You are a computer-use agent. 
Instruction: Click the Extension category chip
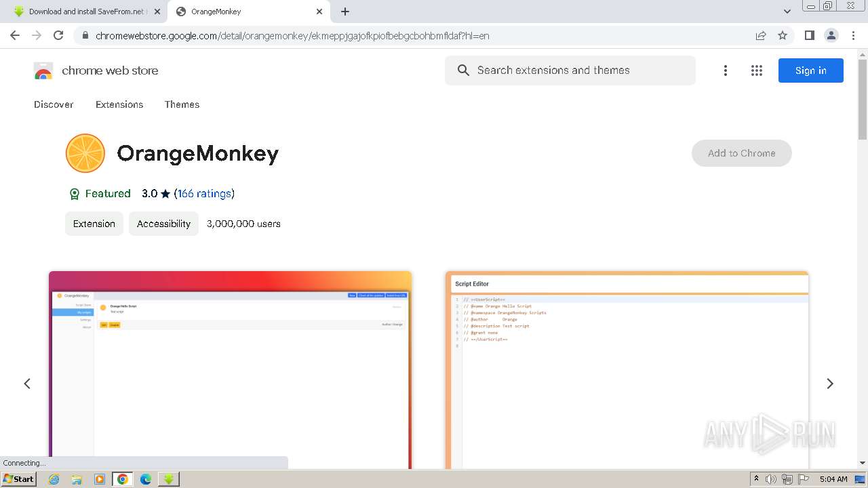(x=94, y=224)
